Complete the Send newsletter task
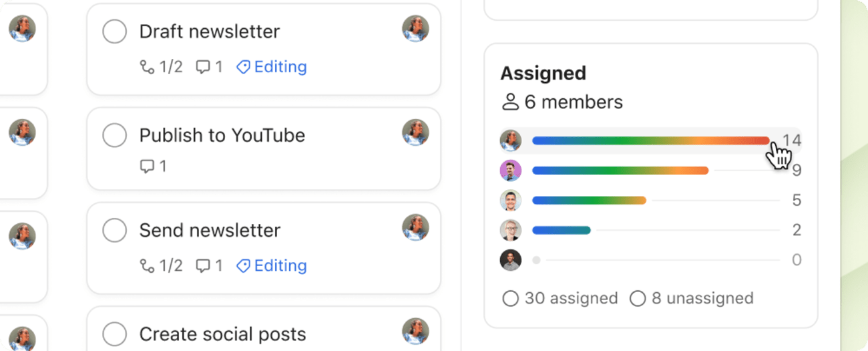868x351 pixels. point(115,230)
